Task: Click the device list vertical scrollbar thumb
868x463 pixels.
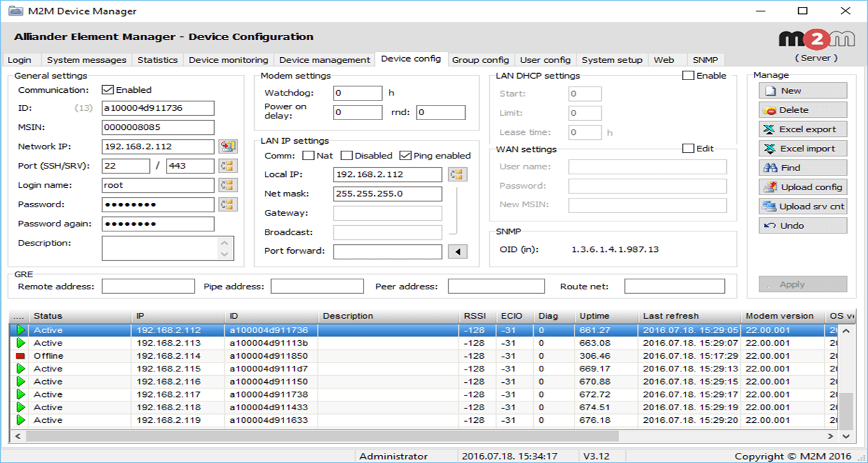Action: point(846,411)
